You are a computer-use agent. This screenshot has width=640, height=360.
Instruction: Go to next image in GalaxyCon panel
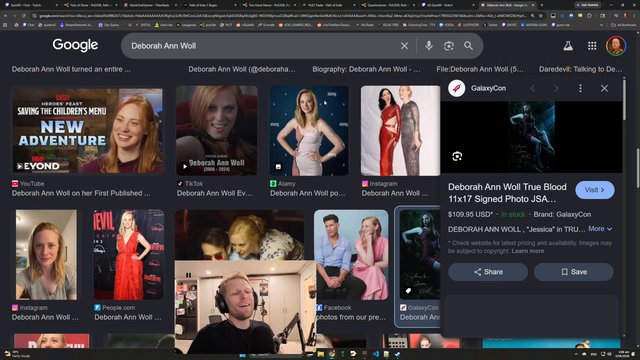pos(556,88)
